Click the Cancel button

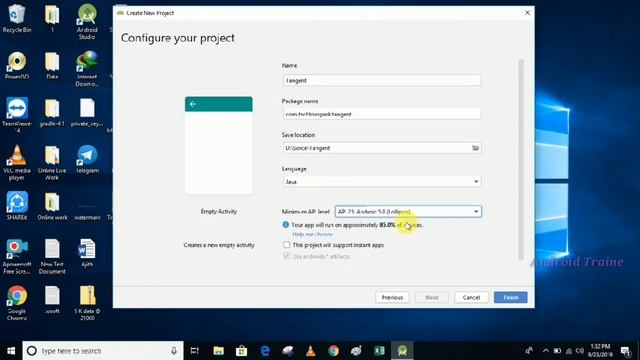[x=471, y=297]
